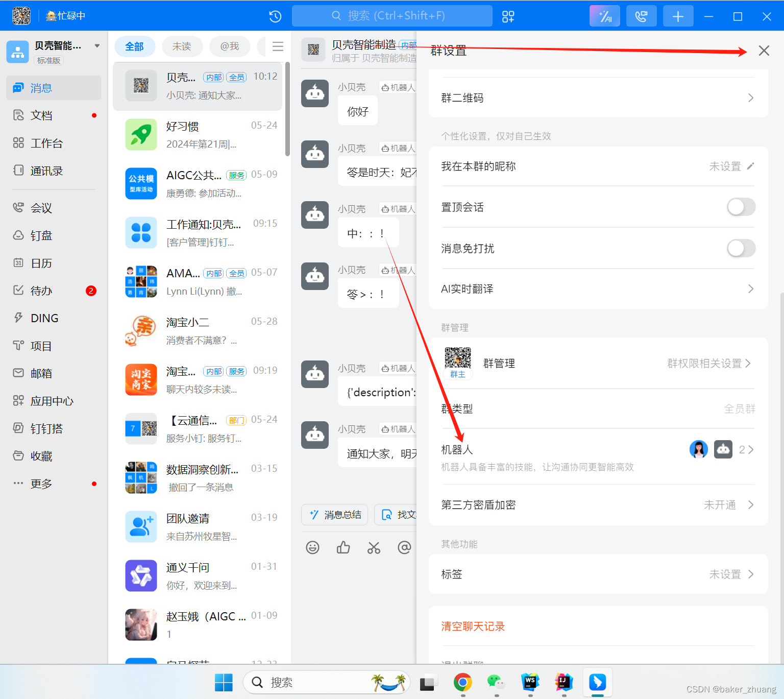Open the emoji picker smiley icon
The height and width of the screenshot is (699, 784).
pos(312,548)
